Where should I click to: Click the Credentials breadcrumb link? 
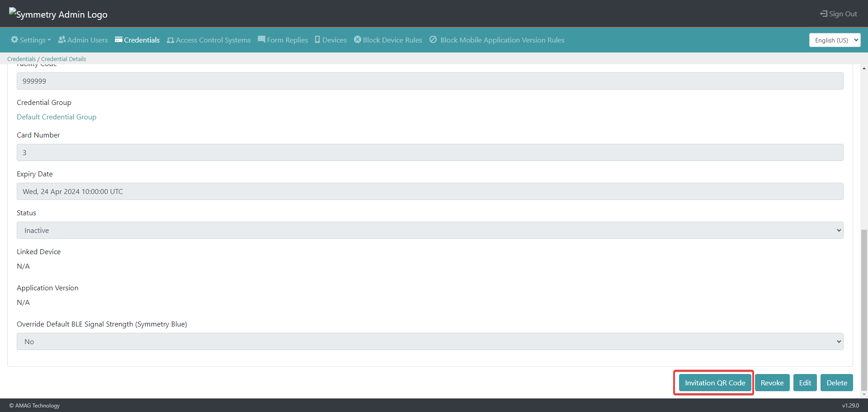(x=21, y=59)
